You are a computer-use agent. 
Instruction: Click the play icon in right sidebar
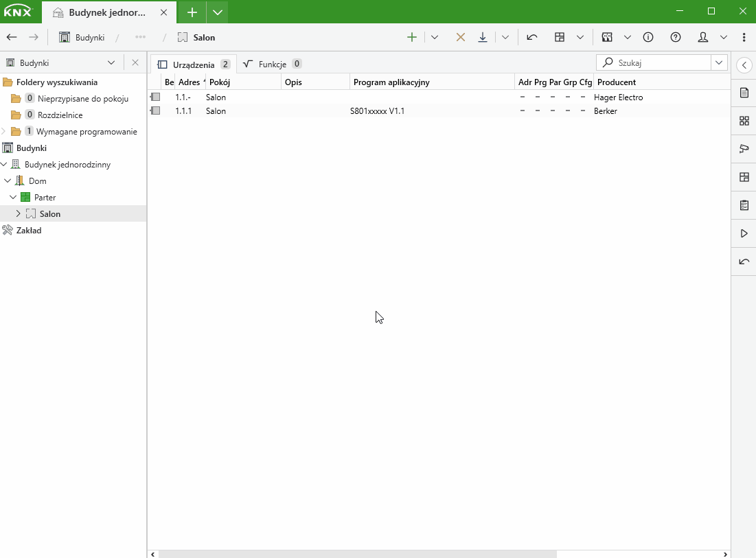point(744,234)
